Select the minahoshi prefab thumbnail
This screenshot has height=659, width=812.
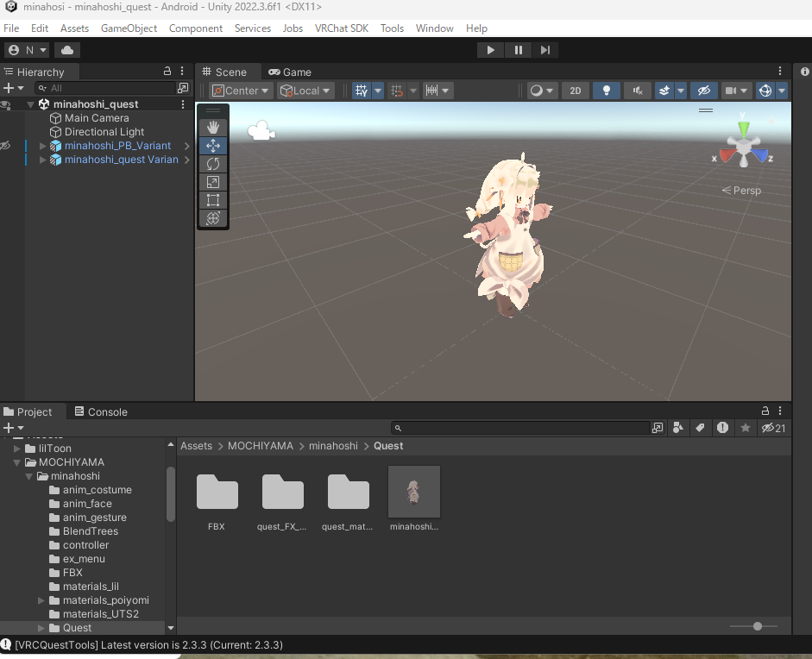tap(414, 492)
